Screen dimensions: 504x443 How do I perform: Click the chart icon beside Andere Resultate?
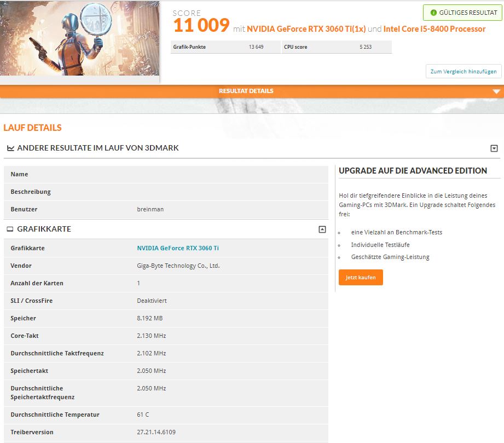click(x=10, y=148)
